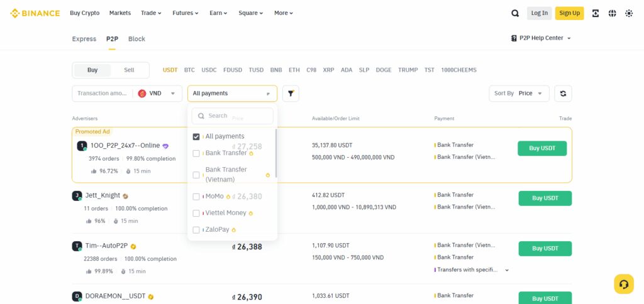The image size is (644, 304).
Task: Click badge icon beside Jett_Knight
Action: (125, 196)
